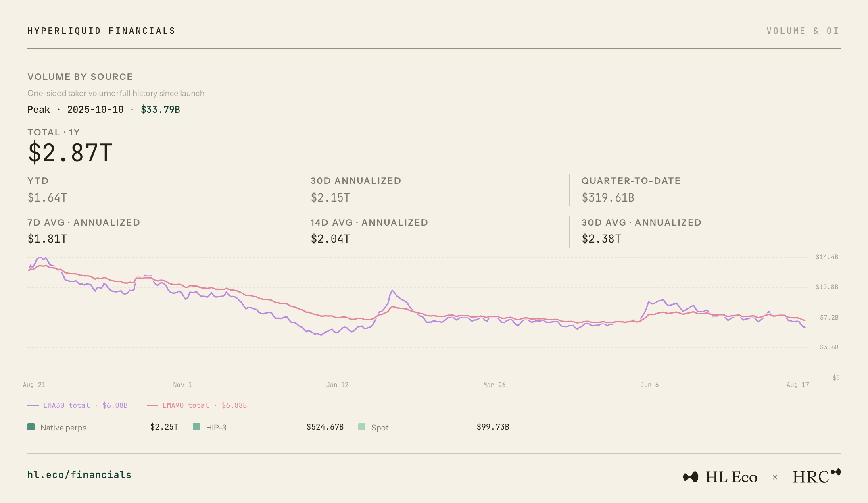Click the Peak label text
This screenshot has height=503, width=868.
coord(39,110)
